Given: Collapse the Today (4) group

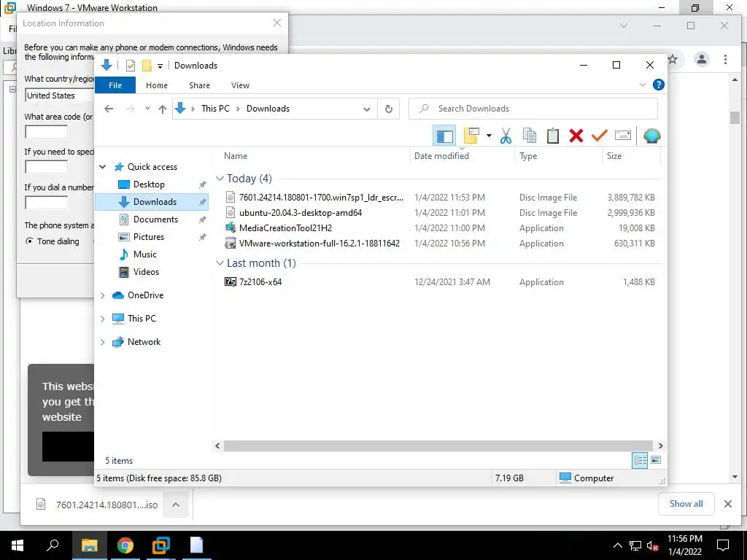Looking at the screenshot, I should [x=220, y=179].
